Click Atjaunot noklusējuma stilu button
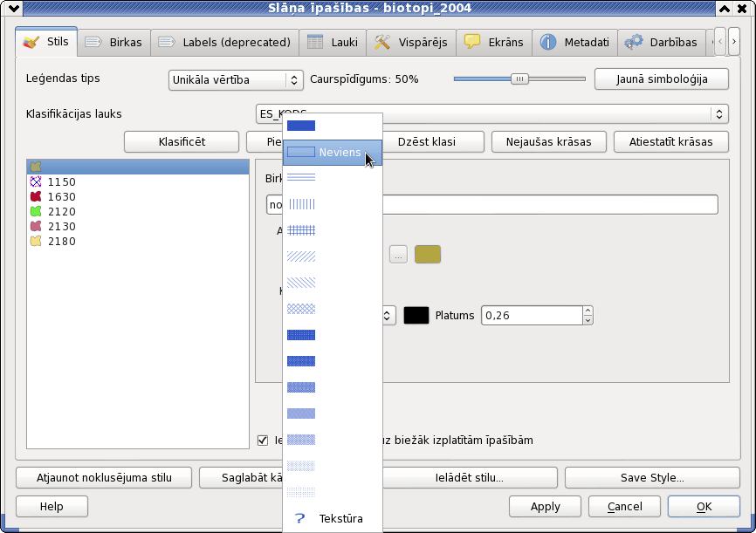 (104, 477)
